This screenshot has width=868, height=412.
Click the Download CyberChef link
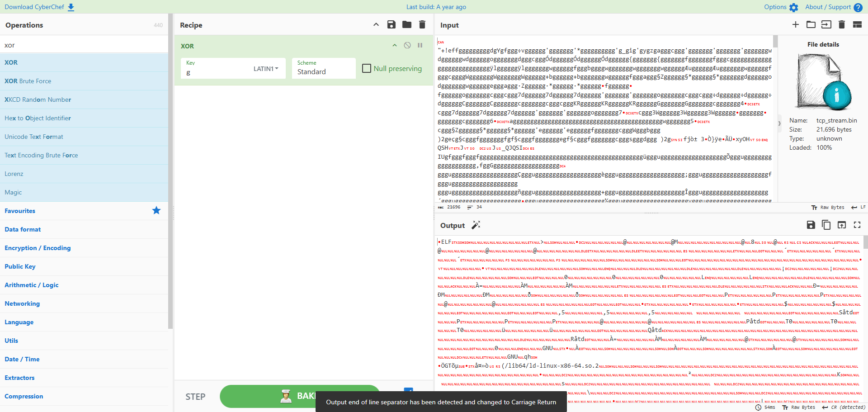(39, 7)
